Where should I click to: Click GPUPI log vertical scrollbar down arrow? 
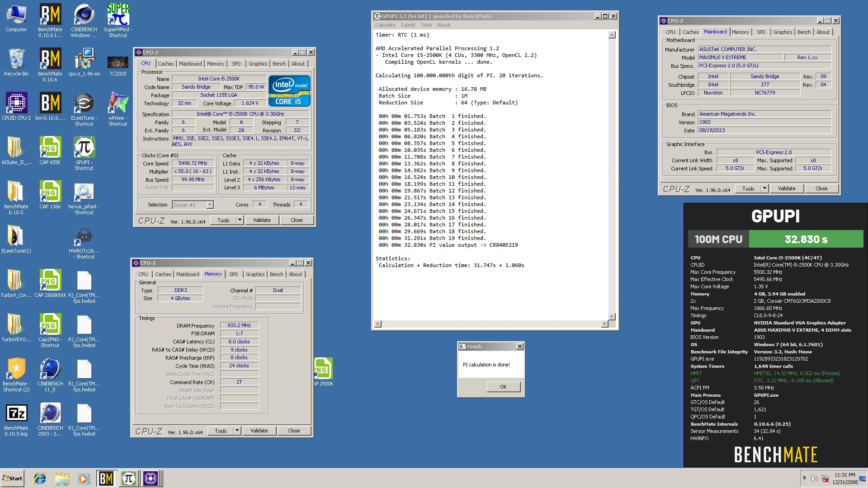pyautogui.click(x=612, y=317)
